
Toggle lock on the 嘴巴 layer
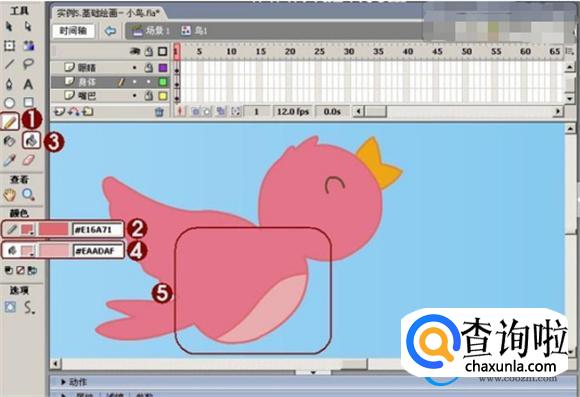tap(148, 96)
